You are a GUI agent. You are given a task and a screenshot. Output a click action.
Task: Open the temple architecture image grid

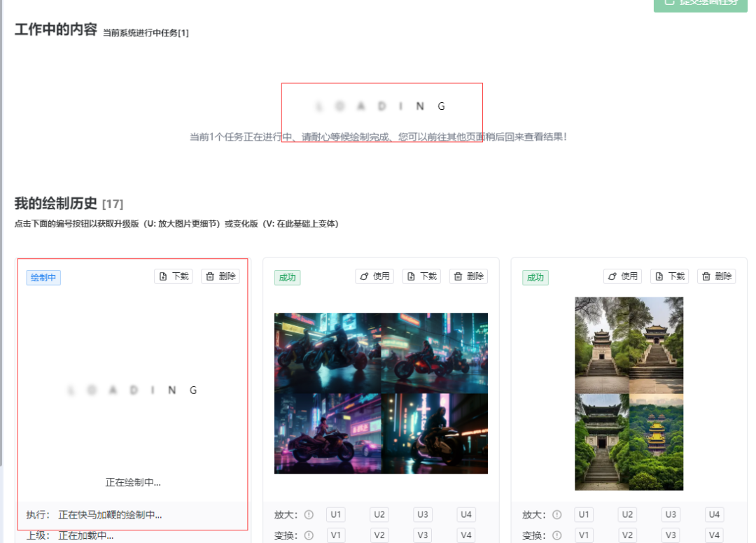click(x=628, y=393)
